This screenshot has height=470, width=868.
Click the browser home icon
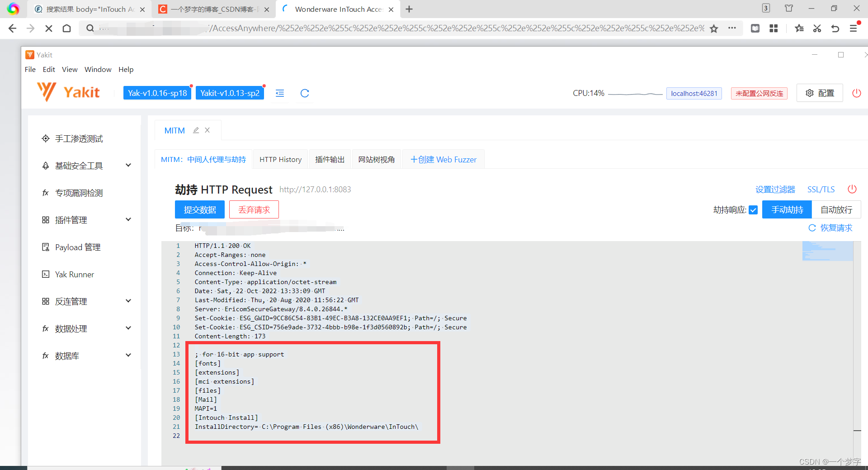pyautogui.click(x=67, y=28)
